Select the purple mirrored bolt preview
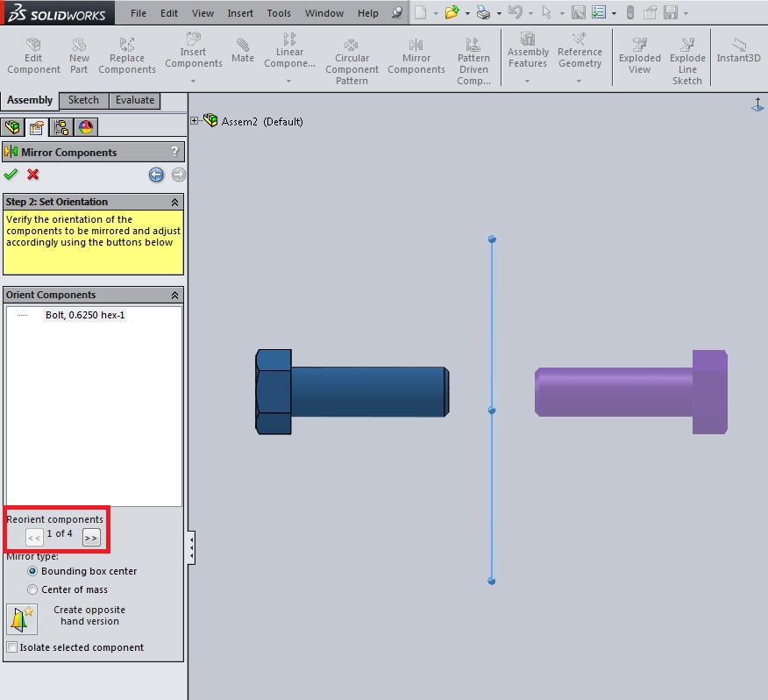Screen dimensions: 768x700 (x=631, y=391)
